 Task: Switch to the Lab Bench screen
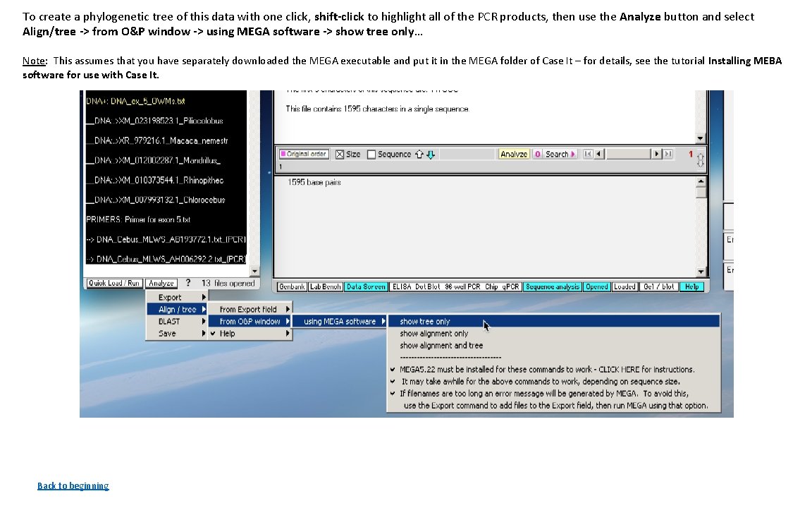(x=325, y=286)
